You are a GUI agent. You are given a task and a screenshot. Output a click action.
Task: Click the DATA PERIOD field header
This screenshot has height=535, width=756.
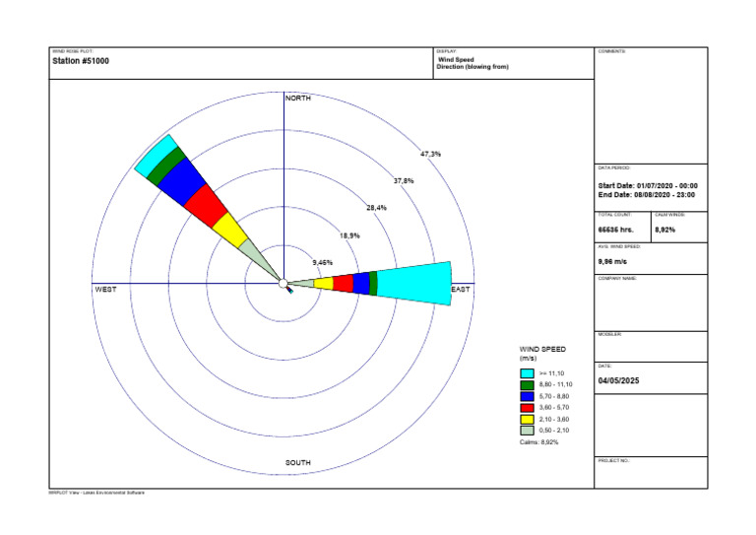tap(614, 167)
